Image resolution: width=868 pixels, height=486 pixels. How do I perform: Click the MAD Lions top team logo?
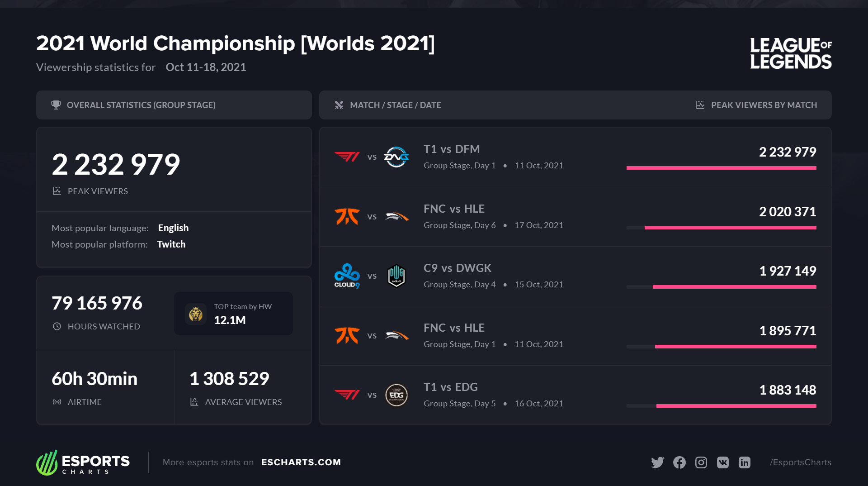196,314
